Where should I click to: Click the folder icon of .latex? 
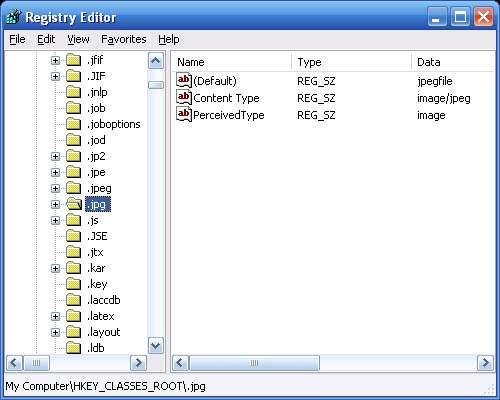pyautogui.click(x=74, y=316)
